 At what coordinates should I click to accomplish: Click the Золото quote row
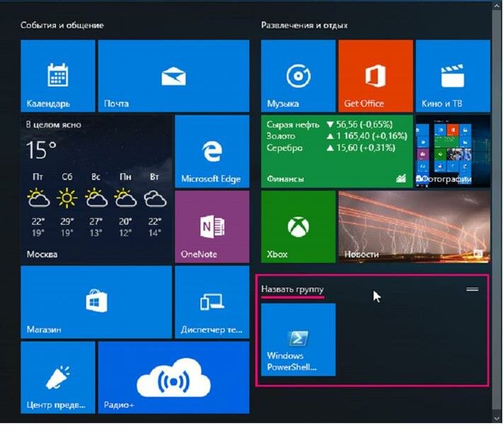click(336, 136)
